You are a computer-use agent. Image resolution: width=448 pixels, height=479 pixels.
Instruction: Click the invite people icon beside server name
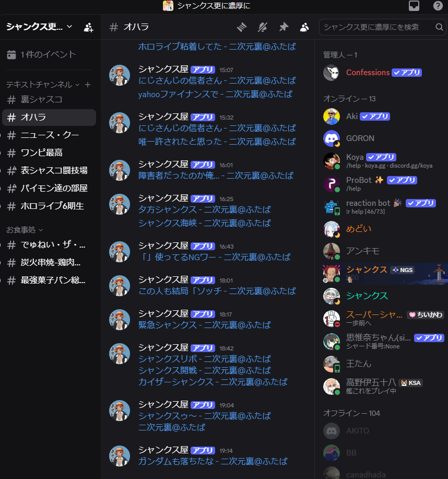click(89, 27)
